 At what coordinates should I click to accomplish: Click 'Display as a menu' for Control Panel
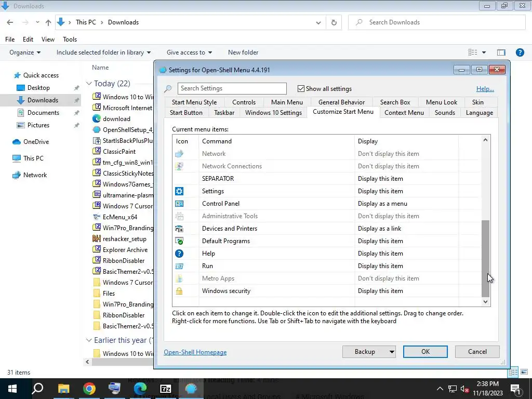point(382,204)
